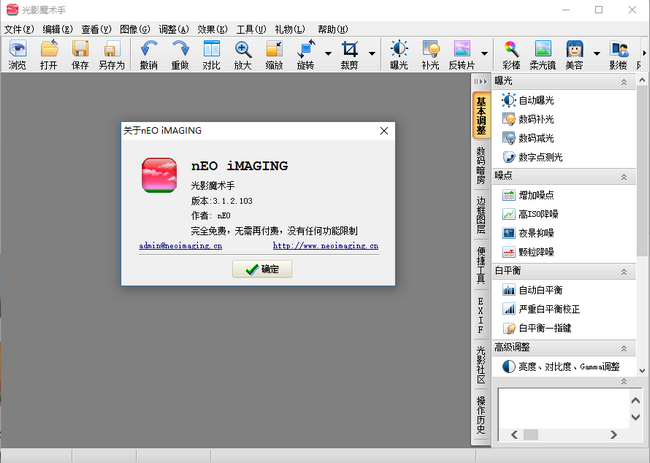Select 高ISO降噪 item
This screenshot has width=650, height=463.
point(530,214)
